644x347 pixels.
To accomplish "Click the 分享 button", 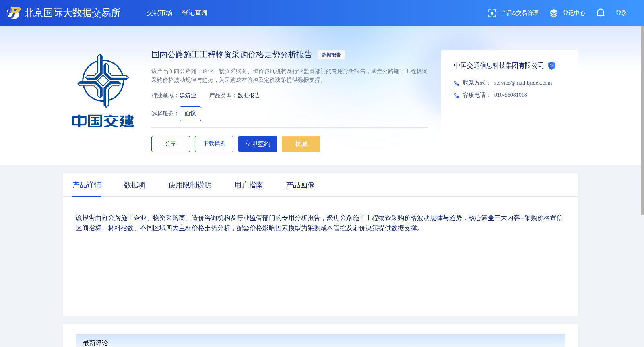I will [x=171, y=144].
